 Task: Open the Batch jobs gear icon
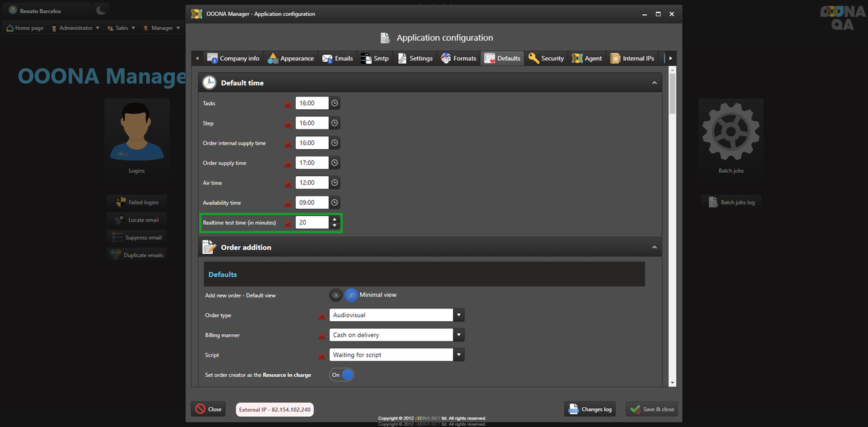point(730,131)
